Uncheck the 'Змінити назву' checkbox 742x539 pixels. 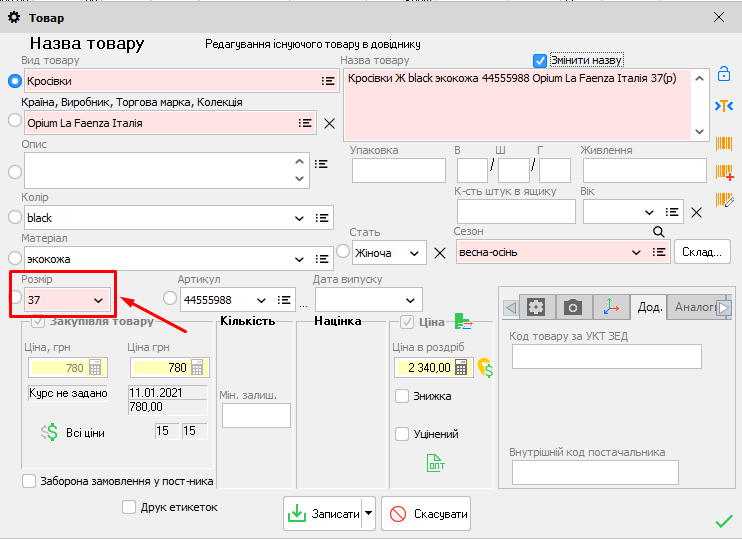(540, 60)
